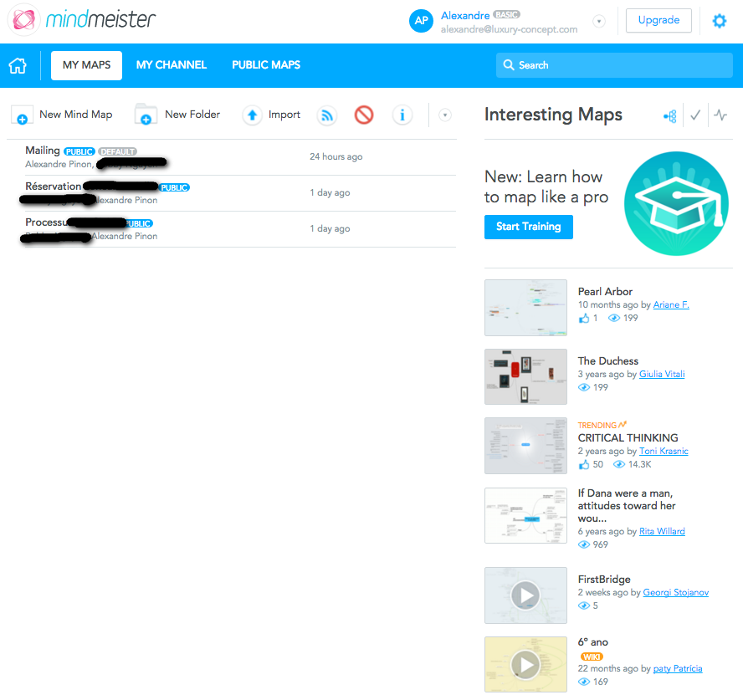The width and height of the screenshot is (743, 700).
Task: Click the Import upload arrow icon
Action: (x=252, y=115)
